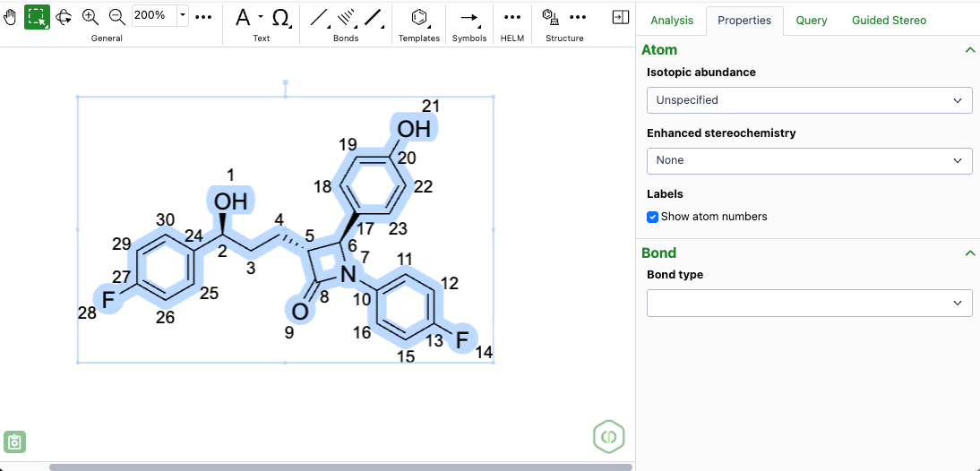Open the Enhanced stereochemistry dropdown

pyautogui.click(x=809, y=160)
